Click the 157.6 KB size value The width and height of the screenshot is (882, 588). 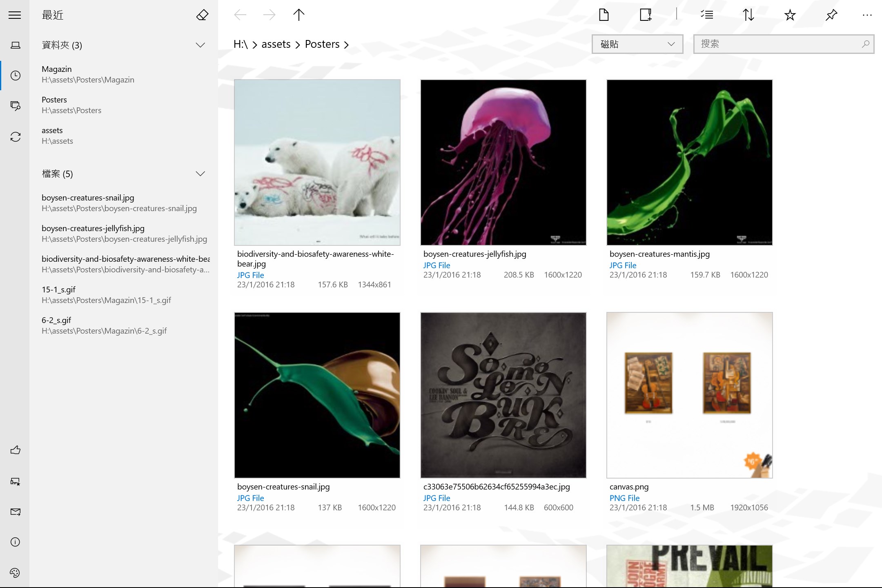333,285
